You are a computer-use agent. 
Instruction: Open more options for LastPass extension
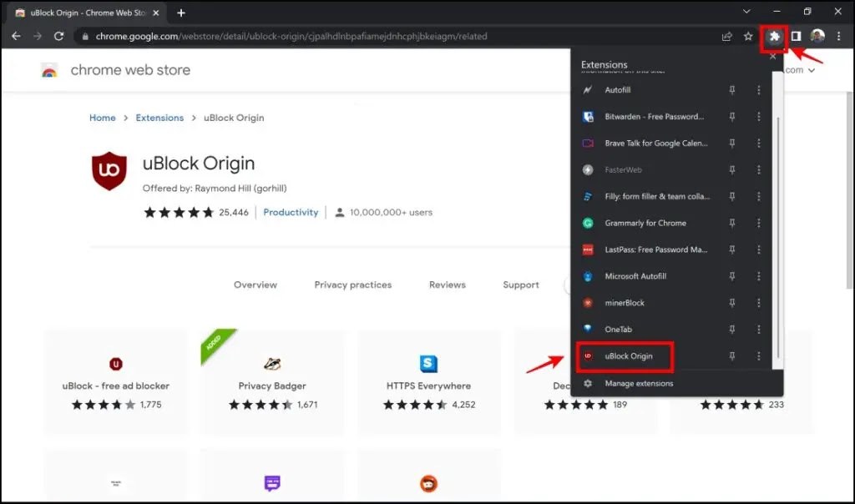pyautogui.click(x=758, y=249)
